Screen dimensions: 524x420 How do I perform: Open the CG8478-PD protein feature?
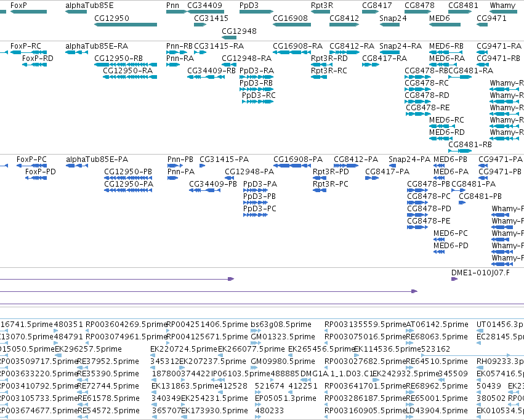(417, 215)
